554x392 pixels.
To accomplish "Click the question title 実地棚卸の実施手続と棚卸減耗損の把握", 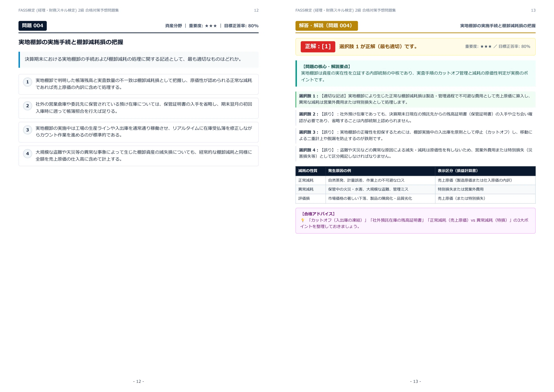I will tap(71, 42).
